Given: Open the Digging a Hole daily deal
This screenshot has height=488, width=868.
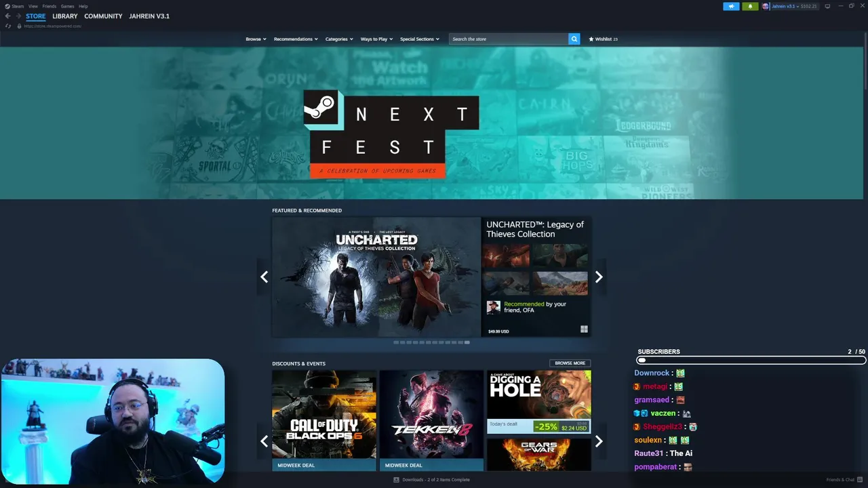Looking at the screenshot, I should pyautogui.click(x=539, y=402).
